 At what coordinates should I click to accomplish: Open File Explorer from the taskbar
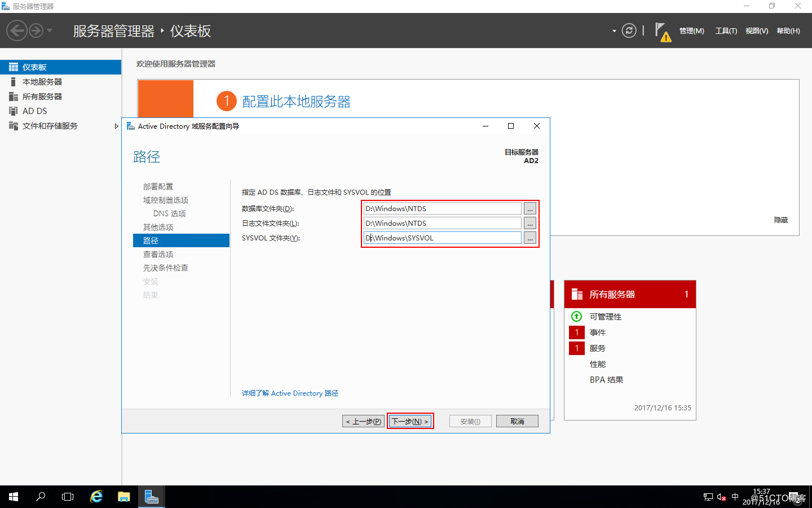[123, 497]
